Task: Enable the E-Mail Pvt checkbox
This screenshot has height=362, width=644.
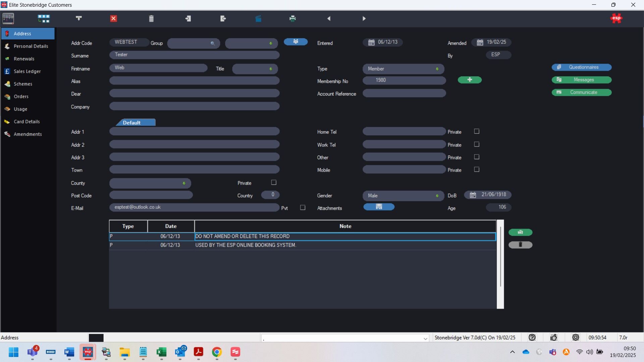Action: pyautogui.click(x=303, y=207)
